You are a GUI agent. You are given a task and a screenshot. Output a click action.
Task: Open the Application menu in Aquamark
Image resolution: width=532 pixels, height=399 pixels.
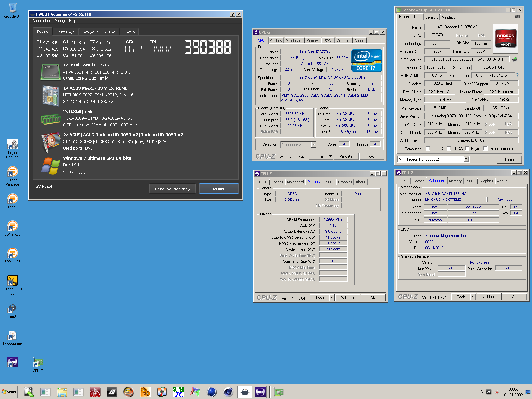(x=41, y=21)
